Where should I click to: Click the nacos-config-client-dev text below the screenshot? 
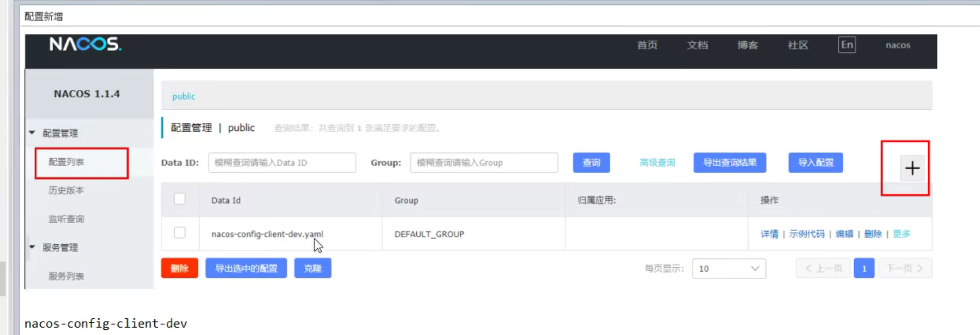click(106, 323)
